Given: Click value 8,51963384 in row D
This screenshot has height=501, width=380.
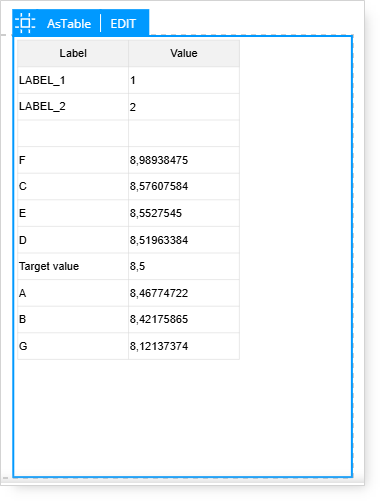Looking at the screenshot, I should [x=159, y=240].
